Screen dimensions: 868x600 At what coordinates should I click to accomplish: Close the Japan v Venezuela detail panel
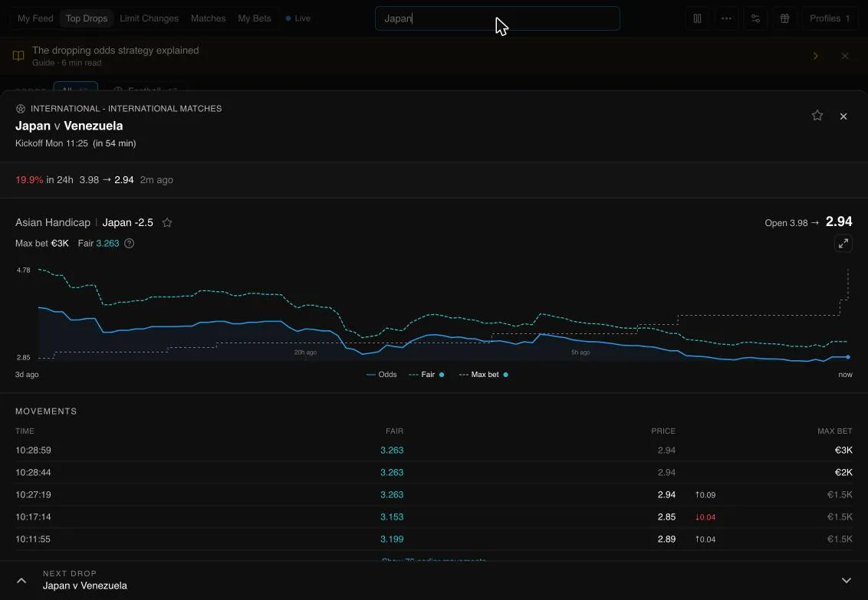843,116
